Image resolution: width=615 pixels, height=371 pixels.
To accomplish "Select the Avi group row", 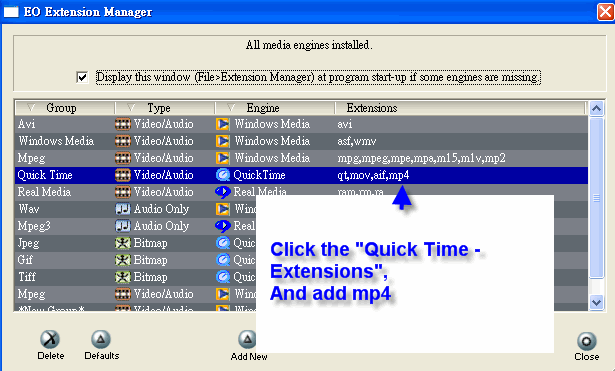I will pos(301,124).
